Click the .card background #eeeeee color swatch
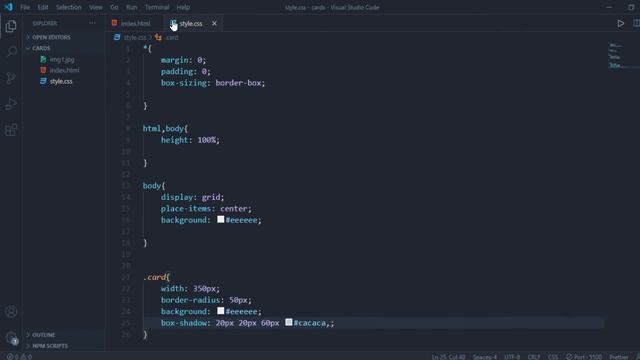 tap(220, 311)
